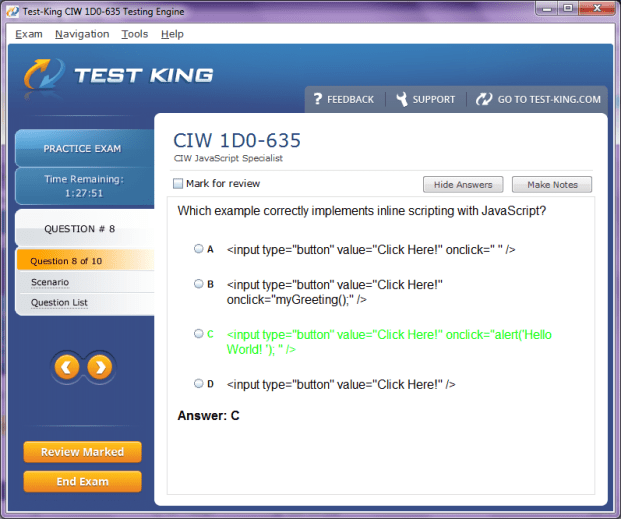The height and width of the screenshot is (519, 621).
Task: Click the green option C alert text
Action: click(389, 342)
